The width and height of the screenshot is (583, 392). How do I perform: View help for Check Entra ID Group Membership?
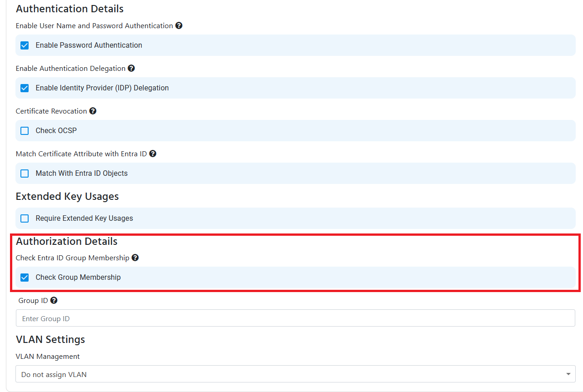[x=135, y=258]
